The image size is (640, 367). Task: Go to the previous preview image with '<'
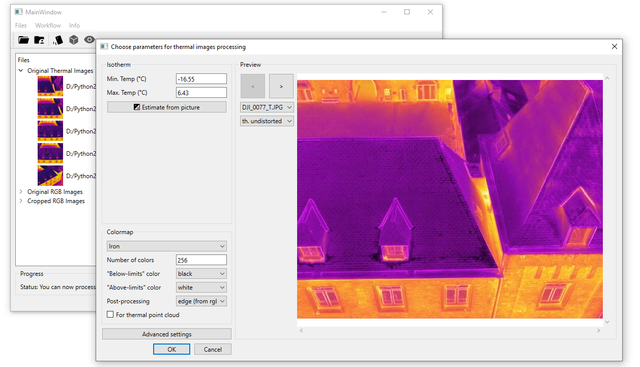tap(253, 86)
